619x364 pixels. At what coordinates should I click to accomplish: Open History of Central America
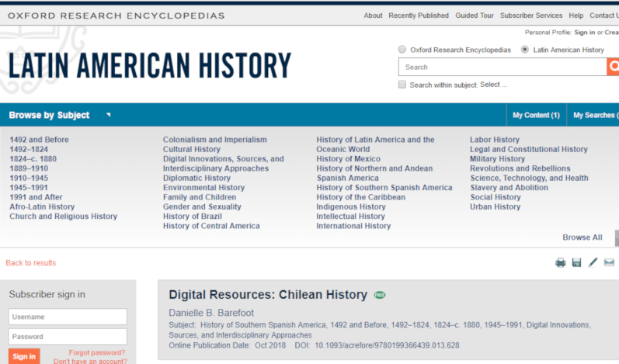pos(211,226)
